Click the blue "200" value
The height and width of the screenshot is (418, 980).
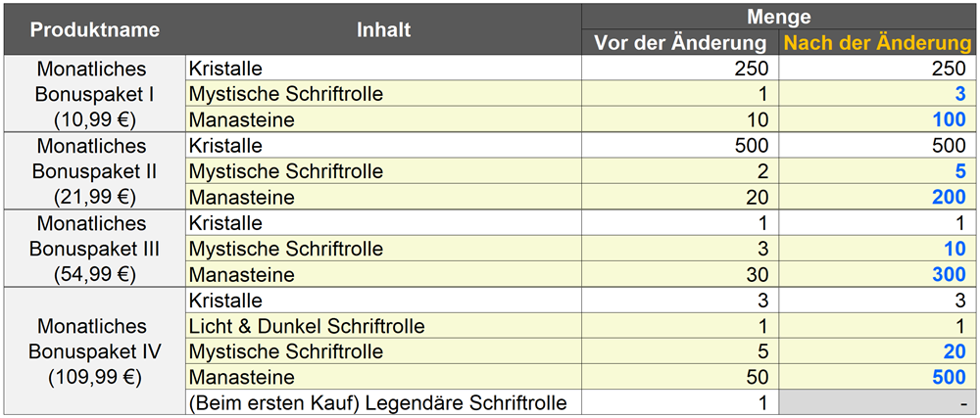point(952,198)
